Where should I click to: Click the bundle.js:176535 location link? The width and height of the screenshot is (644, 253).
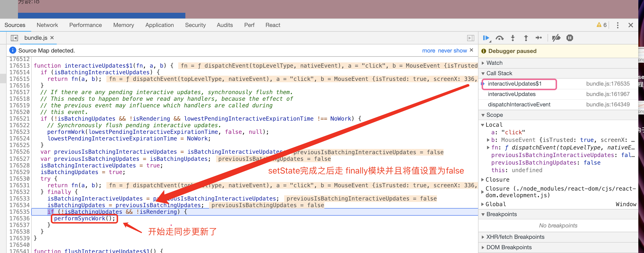608,84
